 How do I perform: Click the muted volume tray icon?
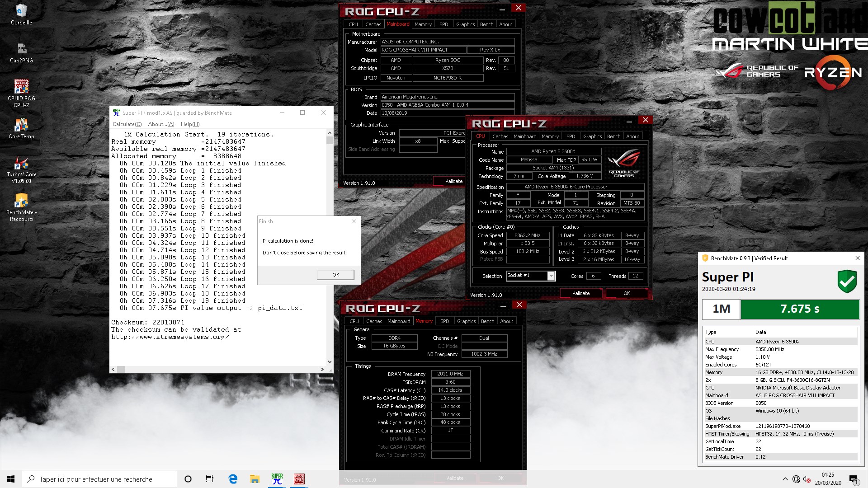[x=807, y=479]
